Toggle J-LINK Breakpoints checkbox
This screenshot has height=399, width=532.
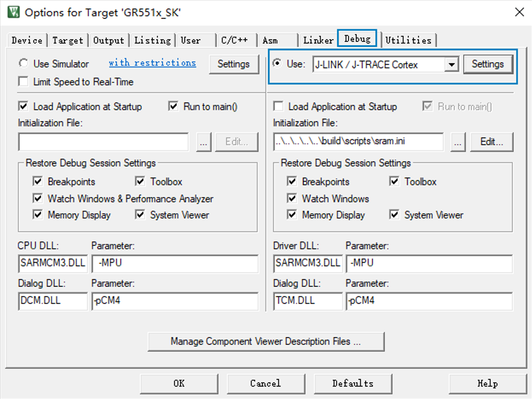click(292, 182)
